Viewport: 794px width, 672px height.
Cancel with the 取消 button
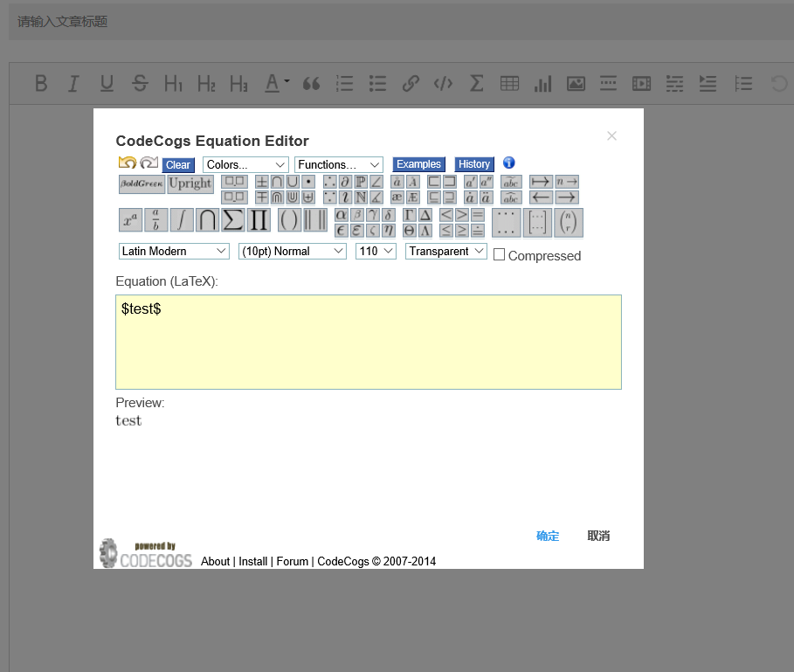click(598, 536)
